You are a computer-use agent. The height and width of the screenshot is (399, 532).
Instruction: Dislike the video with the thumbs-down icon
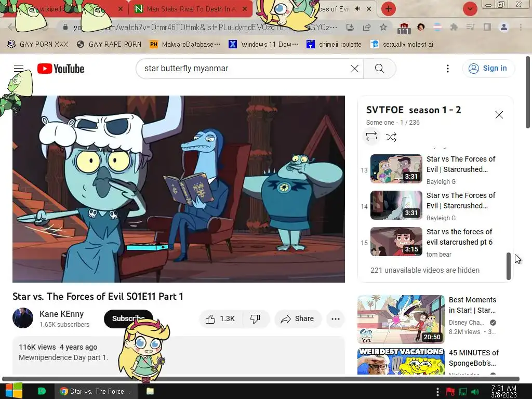pyautogui.click(x=255, y=318)
